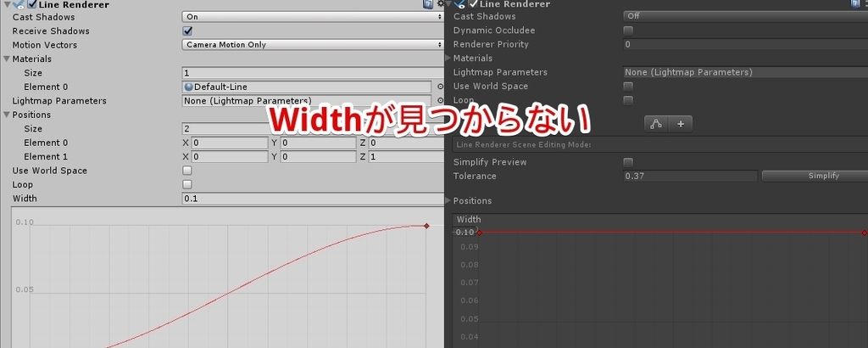Click the 'Receive Shadows' label

pyautogui.click(x=51, y=31)
